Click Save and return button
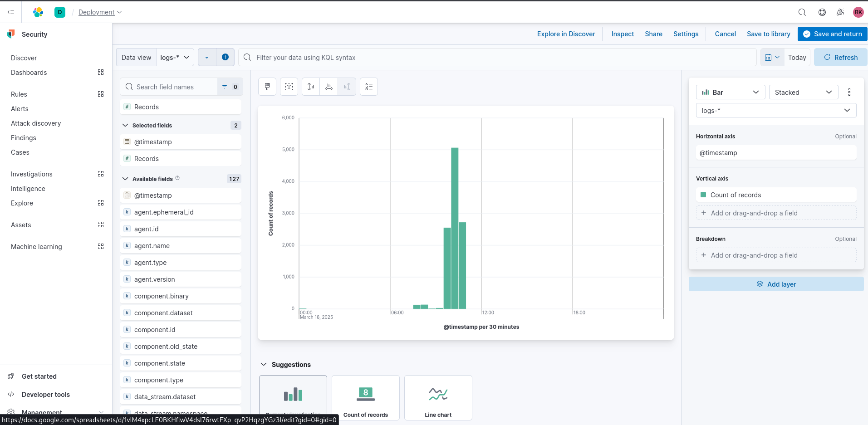The width and height of the screenshot is (868, 425). pos(832,34)
